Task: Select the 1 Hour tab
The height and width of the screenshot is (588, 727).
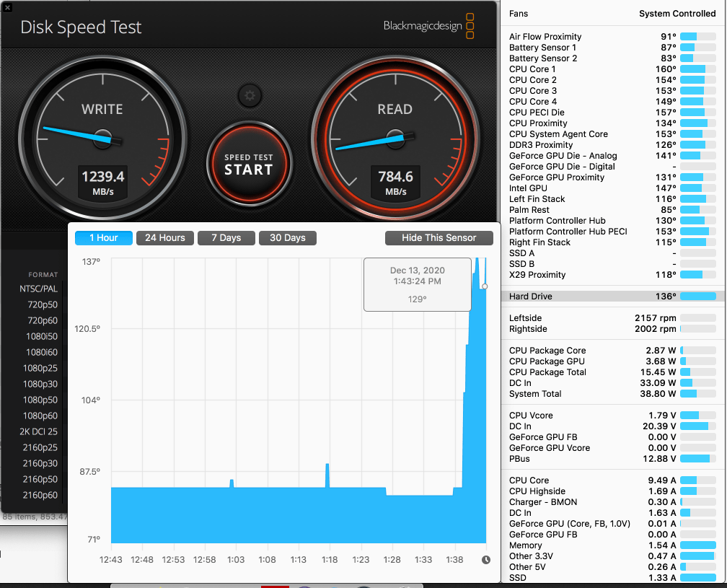Action: coord(103,237)
